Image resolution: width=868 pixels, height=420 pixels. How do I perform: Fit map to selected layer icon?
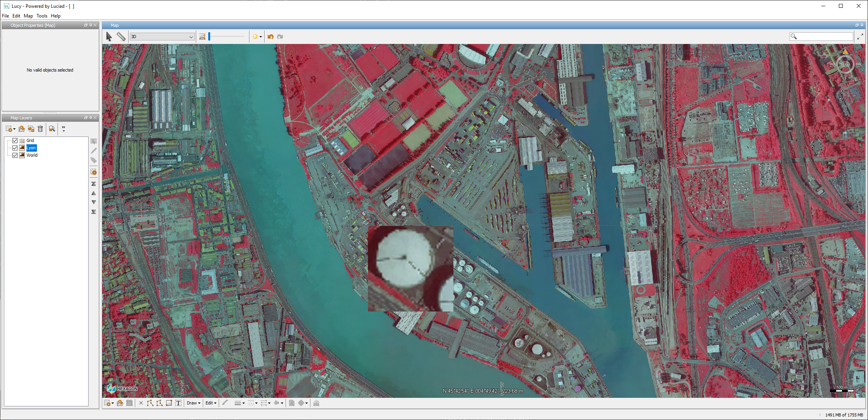tap(52, 129)
